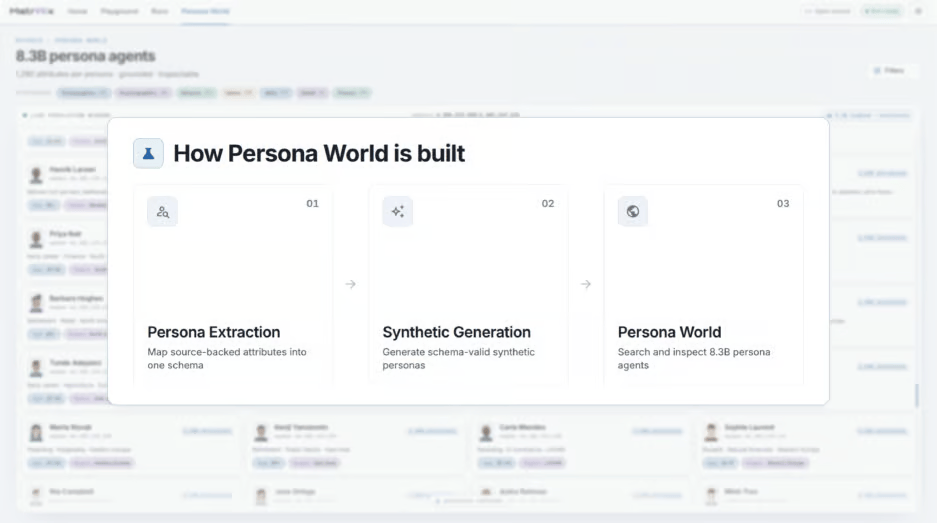Click the green button in top-right header
This screenshot has height=523, width=937.
pos(881,11)
